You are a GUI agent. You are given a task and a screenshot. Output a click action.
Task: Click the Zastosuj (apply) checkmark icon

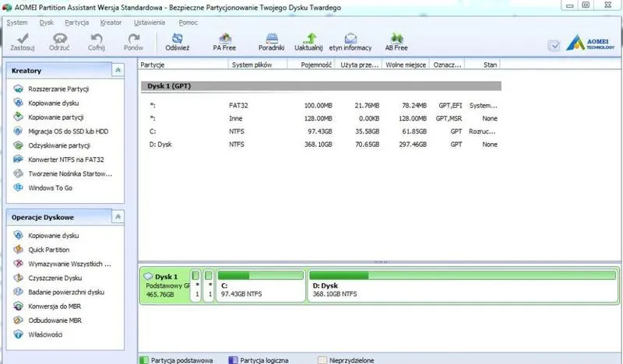click(23, 38)
